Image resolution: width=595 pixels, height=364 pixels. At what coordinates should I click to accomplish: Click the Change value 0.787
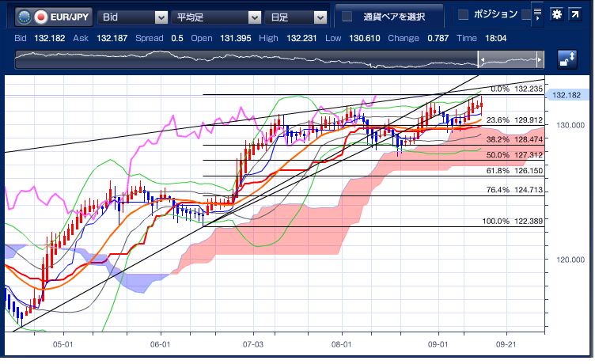tap(438, 38)
